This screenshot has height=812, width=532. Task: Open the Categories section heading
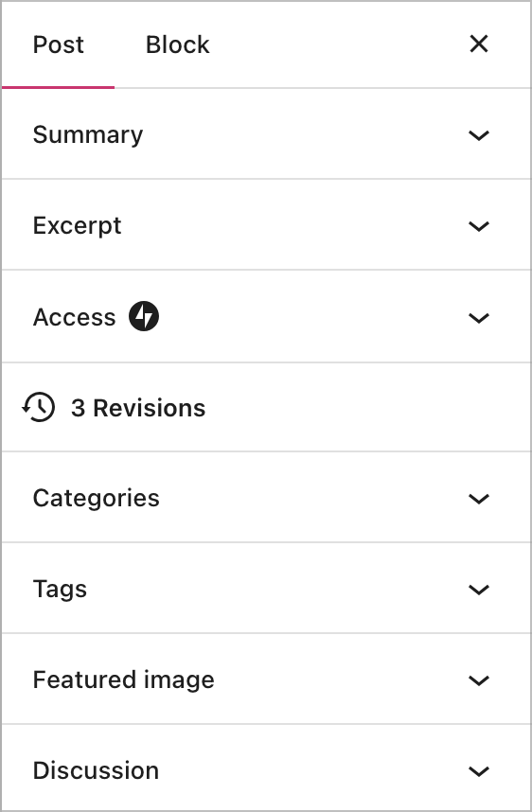(97, 499)
